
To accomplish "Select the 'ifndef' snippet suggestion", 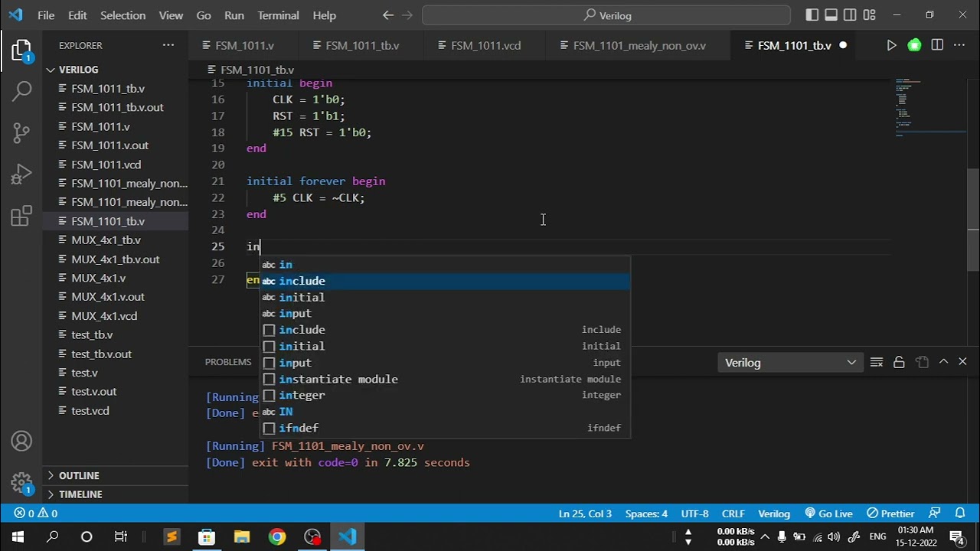I will [445, 429].
